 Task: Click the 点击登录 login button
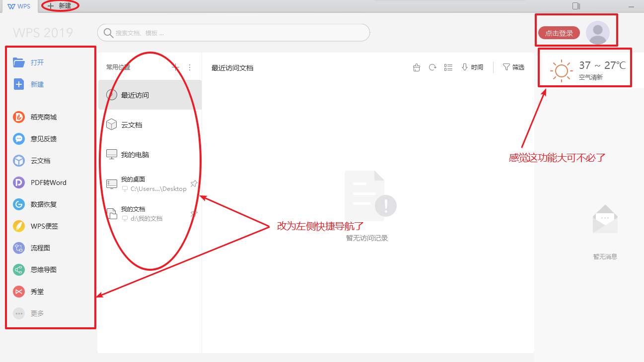559,33
